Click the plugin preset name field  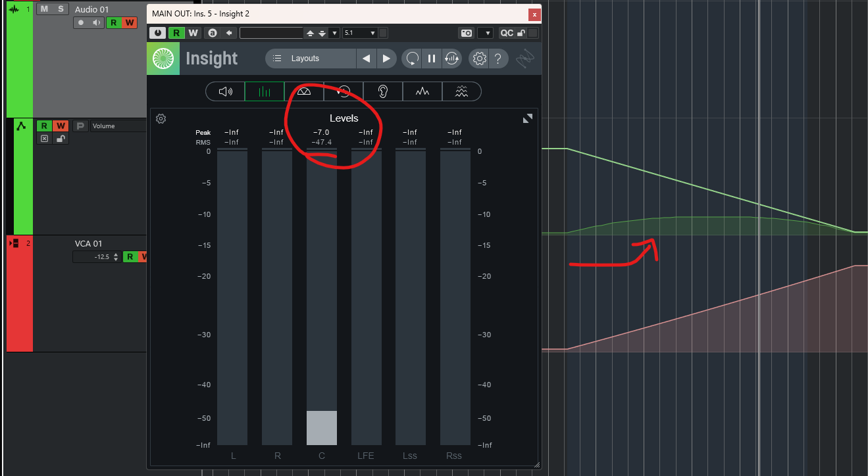tap(271, 33)
